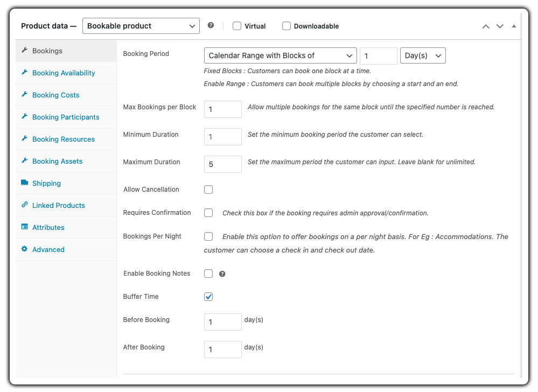Click the Enable Range description text
Image resolution: width=538 pixels, height=392 pixels.
pos(331,84)
